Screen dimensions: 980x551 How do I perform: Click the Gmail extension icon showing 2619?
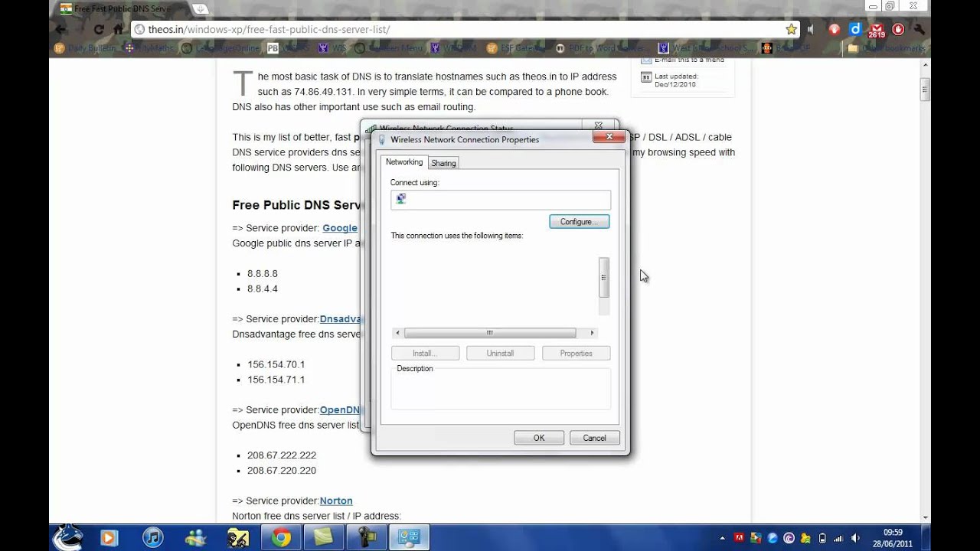[x=877, y=30]
